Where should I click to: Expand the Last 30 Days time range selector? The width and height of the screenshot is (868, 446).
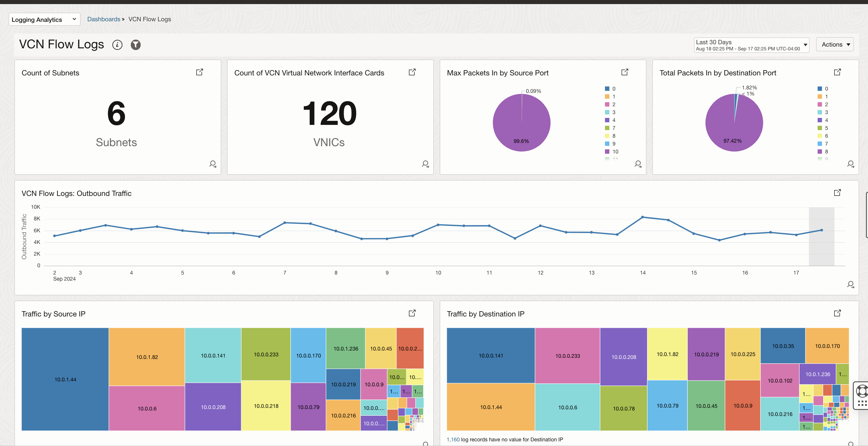pyautogui.click(x=751, y=45)
